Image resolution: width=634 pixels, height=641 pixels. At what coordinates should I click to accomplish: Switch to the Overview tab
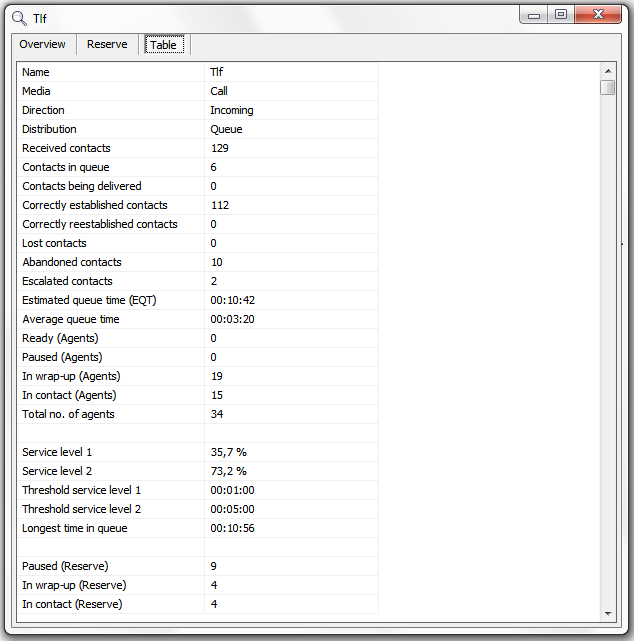[x=43, y=45]
